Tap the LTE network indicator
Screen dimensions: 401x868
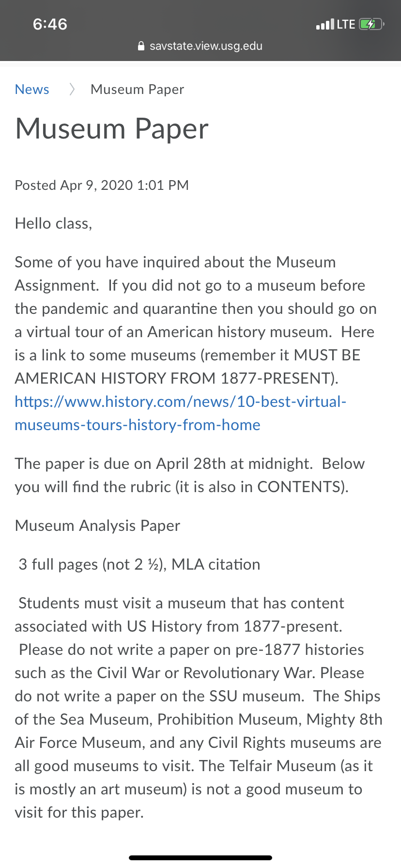[x=346, y=24]
